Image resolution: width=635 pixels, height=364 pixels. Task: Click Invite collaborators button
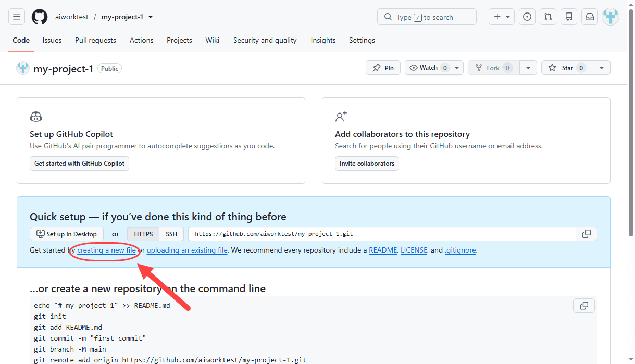[x=367, y=163]
